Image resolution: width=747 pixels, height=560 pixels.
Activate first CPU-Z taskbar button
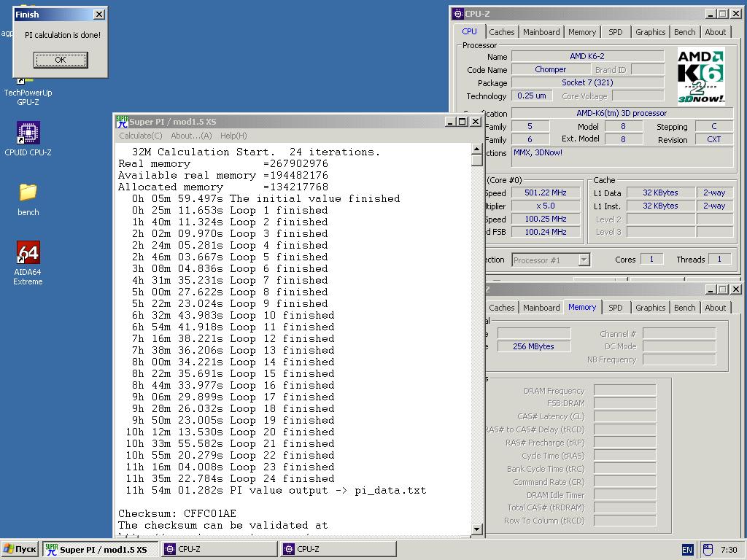219,549
